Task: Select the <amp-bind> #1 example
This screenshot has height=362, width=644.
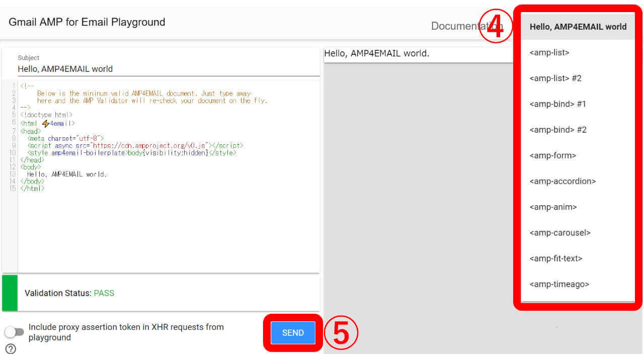Action: pos(558,104)
